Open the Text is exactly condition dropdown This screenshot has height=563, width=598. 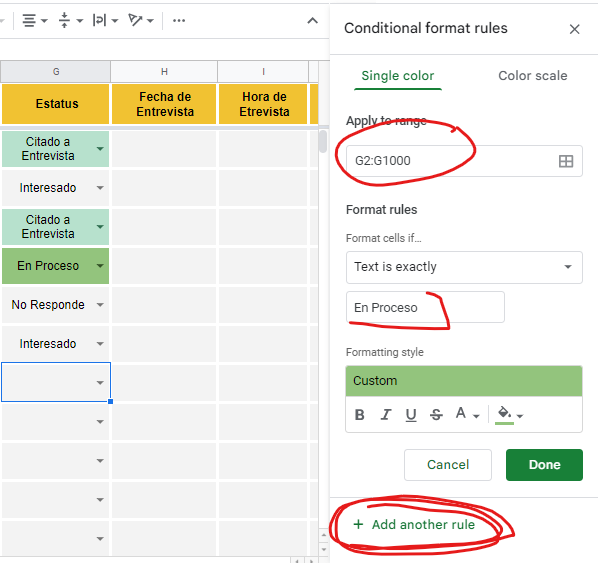(x=464, y=267)
